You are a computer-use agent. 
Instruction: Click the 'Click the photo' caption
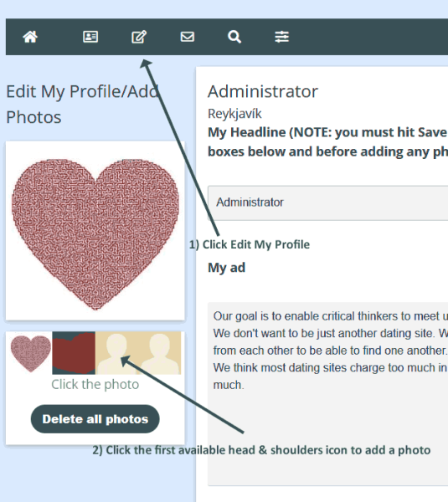(x=95, y=384)
